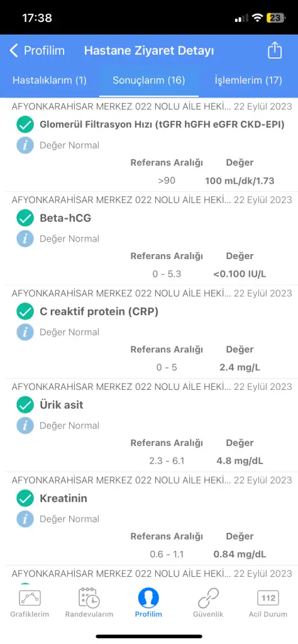Tap green checkmark next to C reaktif protein
The width and height of the screenshot is (298, 644).
(x=25, y=312)
